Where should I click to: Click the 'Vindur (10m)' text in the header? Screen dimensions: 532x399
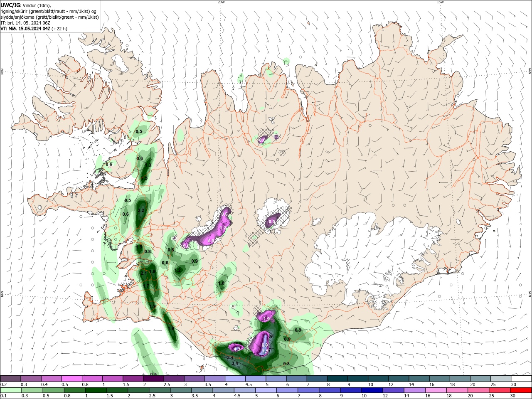pos(37,5)
